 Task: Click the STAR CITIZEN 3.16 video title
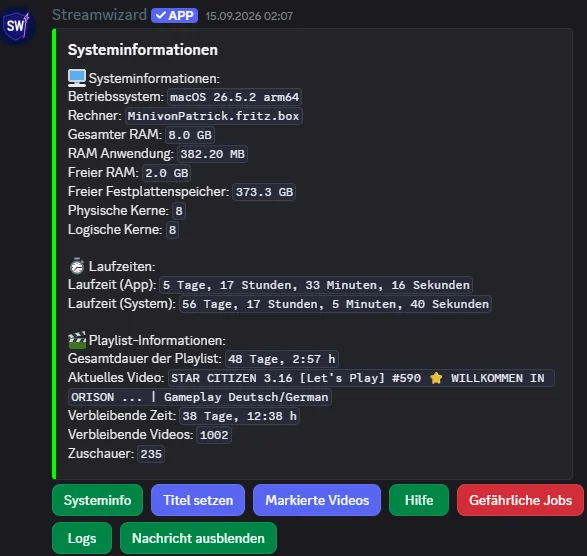(361, 378)
